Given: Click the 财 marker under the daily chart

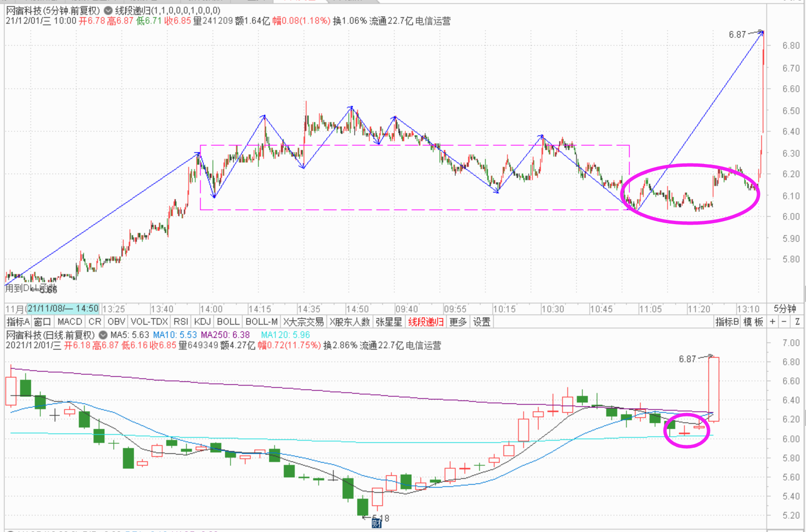Looking at the screenshot, I should coord(376,523).
